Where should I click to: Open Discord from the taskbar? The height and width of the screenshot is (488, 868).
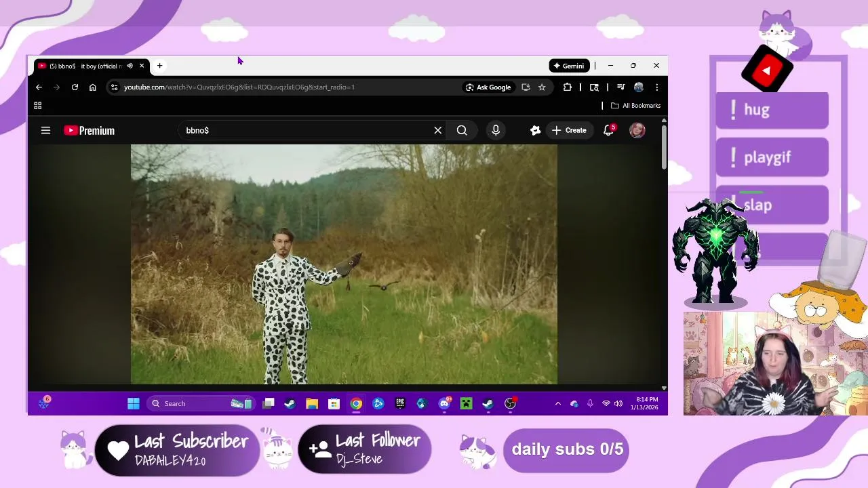(x=444, y=403)
